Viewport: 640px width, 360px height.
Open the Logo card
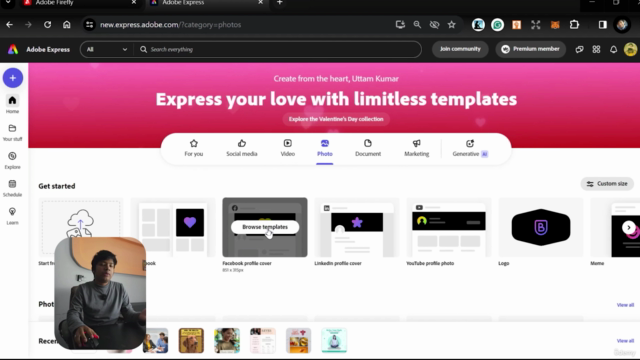(x=541, y=227)
